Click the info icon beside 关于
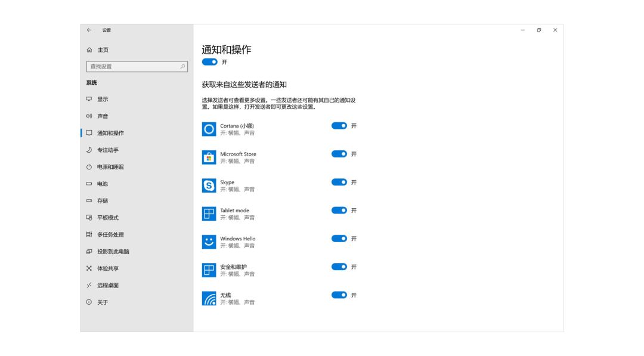 pos(89,302)
